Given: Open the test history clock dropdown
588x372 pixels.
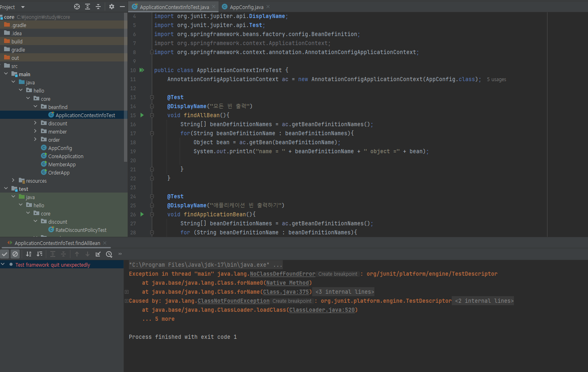Looking at the screenshot, I should tap(109, 254).
